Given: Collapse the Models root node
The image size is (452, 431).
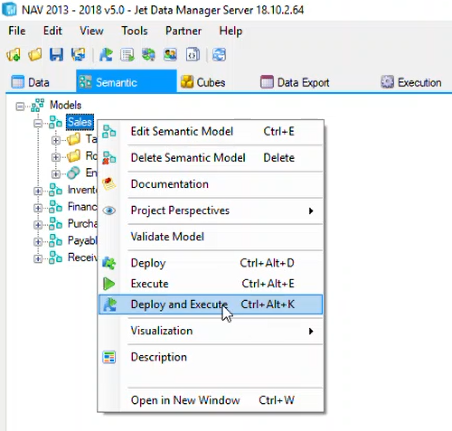Looking at the screenshot, I should (20, 106).
